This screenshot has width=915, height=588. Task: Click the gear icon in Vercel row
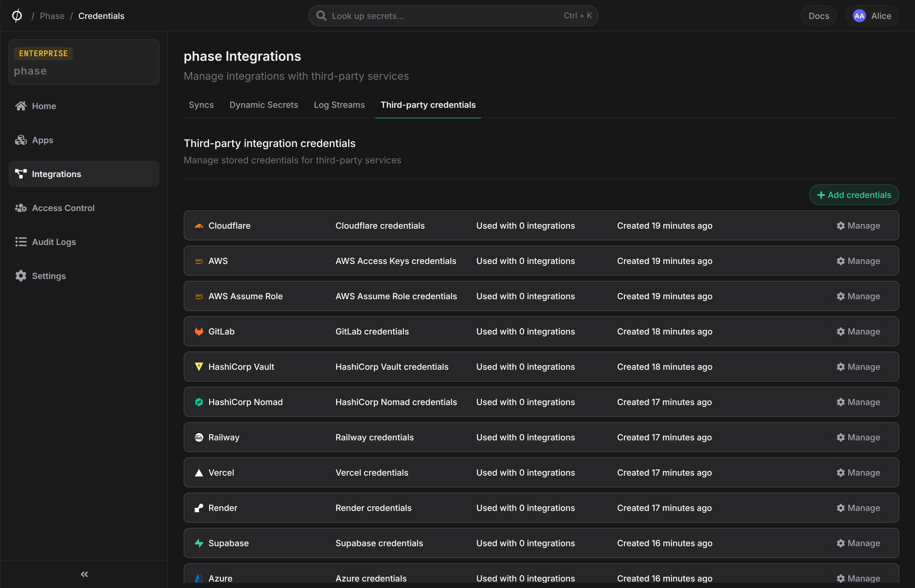coord(840,473)
